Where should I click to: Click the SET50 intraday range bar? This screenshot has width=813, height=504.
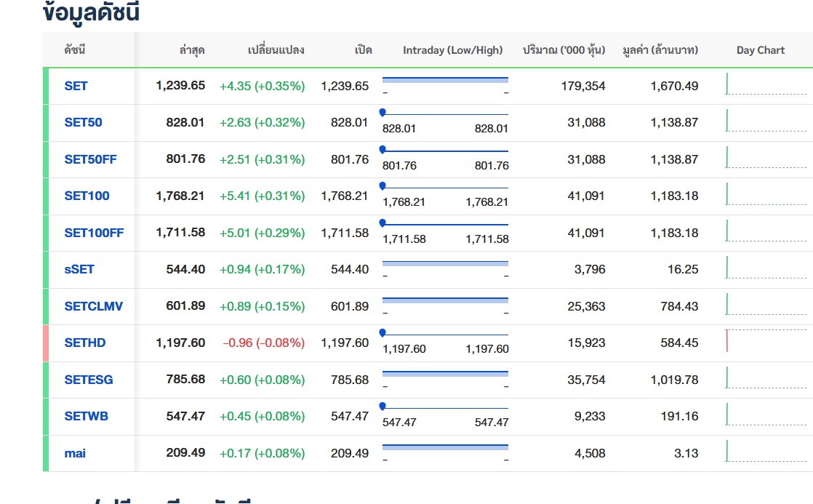click(445, 114)
